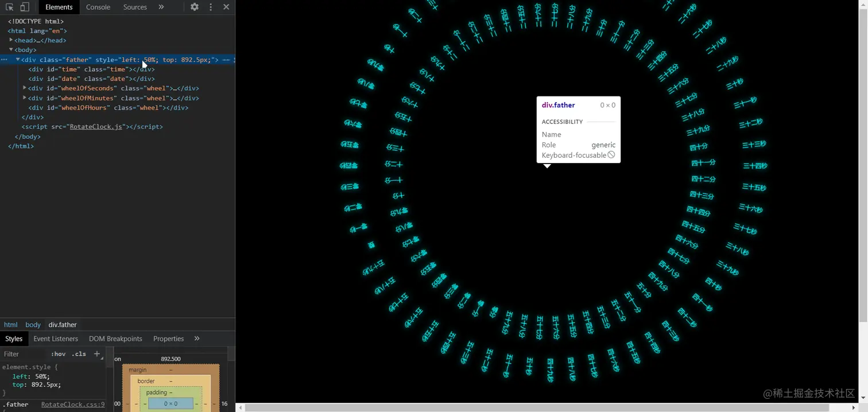Click the 0 × 0 content box in box model
This screenshot has width=868, height=412.
click(x=170, y=403)
